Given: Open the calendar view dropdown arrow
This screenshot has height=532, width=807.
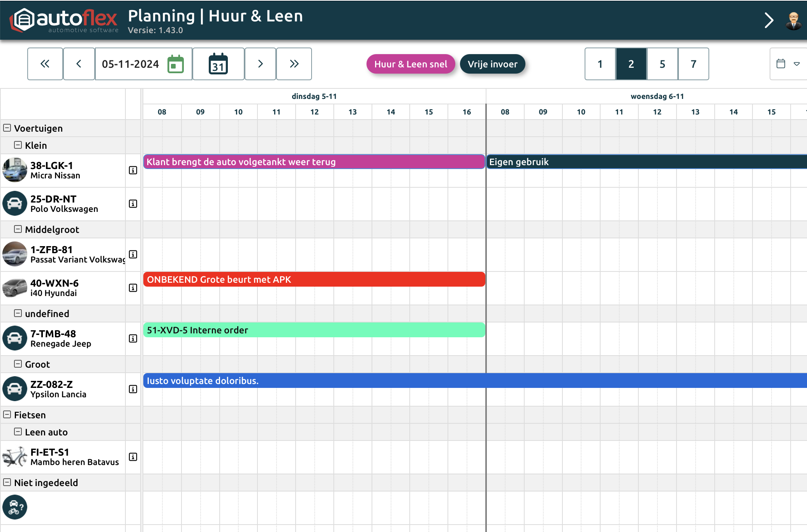Looking at the screenshot, I should pos(796,64).
